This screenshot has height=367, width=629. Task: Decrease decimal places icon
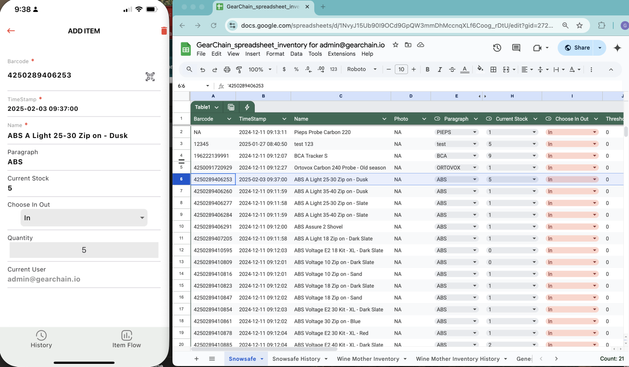(x=308, y=69)
